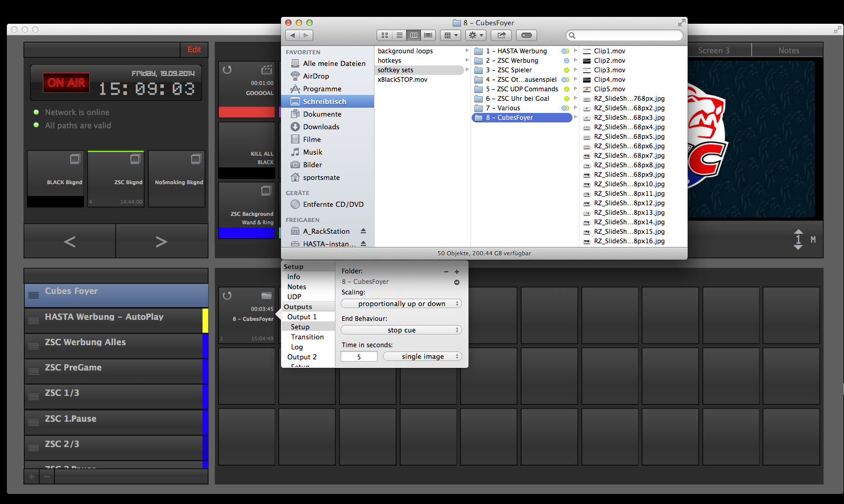Add folder with plus button
Image resolution: width=844 pixels, height=504 pixels.
(457, 272)
